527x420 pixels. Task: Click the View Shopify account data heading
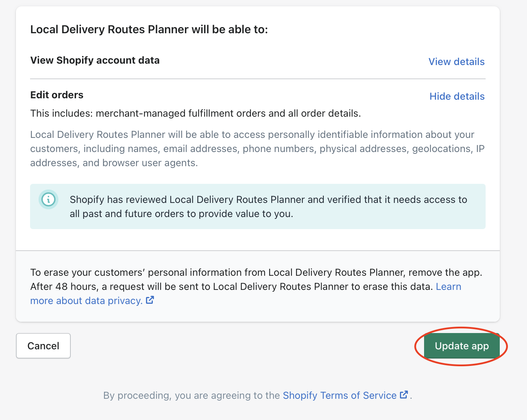coord(95,60)
